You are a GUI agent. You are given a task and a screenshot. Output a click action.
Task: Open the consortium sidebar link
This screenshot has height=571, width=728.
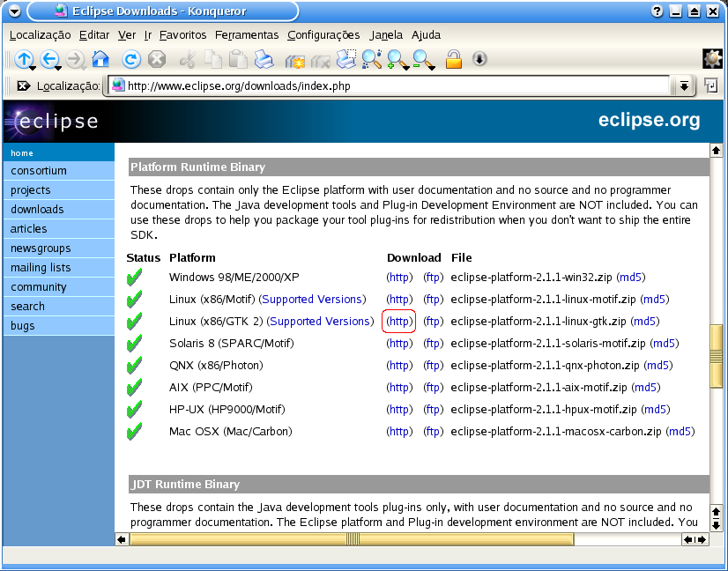(x=59, y=171)
